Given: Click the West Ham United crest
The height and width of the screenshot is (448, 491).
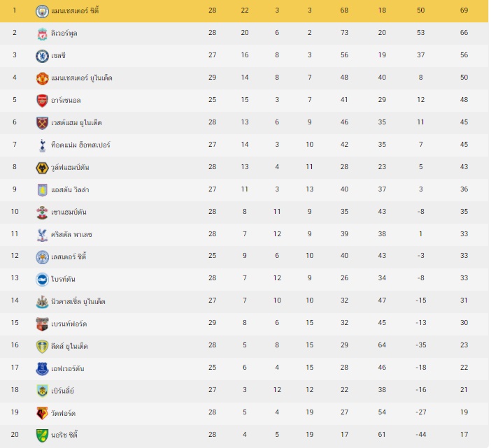Looking at the screenshot, I should [42, 123].
